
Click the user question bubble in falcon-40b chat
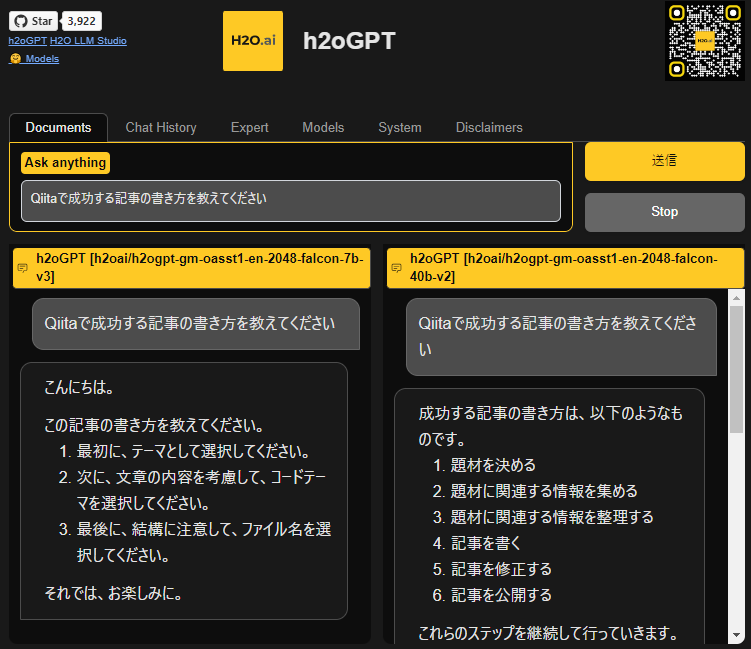coord(561,337)
